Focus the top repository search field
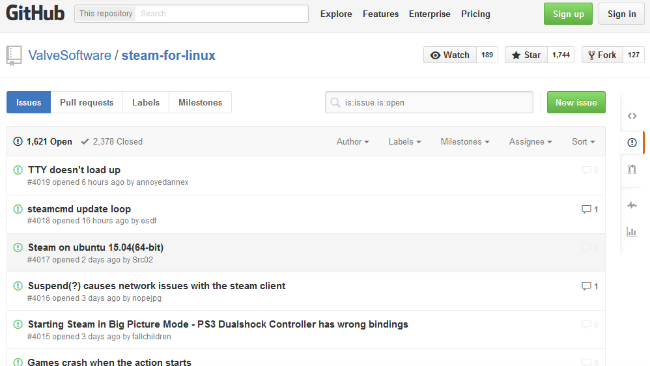This screenshot has height=366, width=650. [222, 14]
